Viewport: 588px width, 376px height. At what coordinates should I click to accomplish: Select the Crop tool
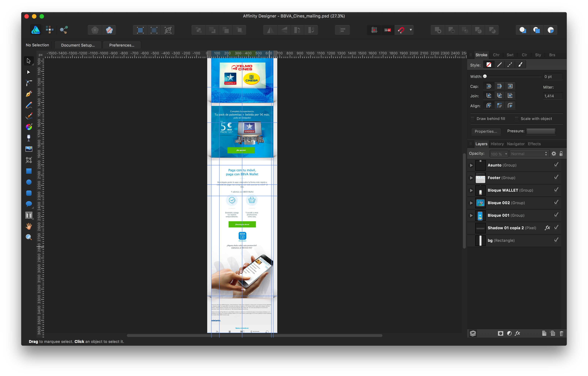28,160
